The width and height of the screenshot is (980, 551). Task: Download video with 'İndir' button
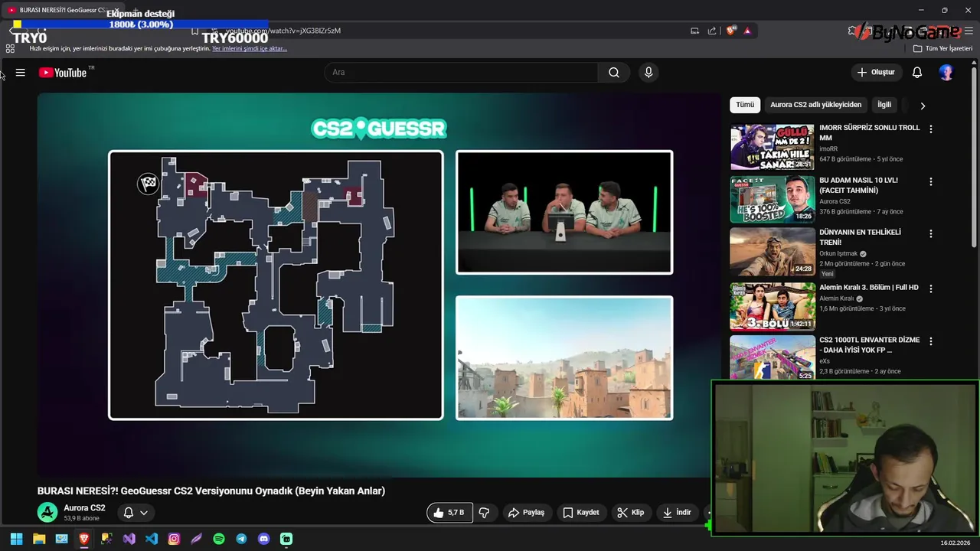coord(677,513)
